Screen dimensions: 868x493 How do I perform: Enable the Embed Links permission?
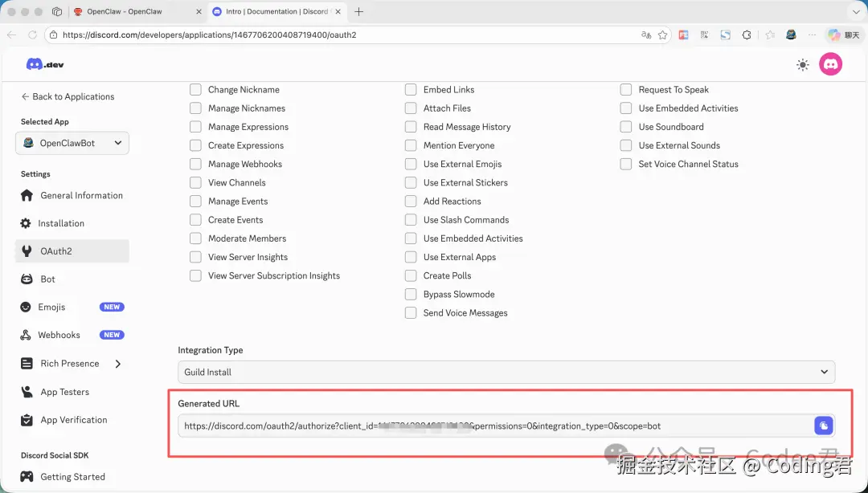(411, 90)
